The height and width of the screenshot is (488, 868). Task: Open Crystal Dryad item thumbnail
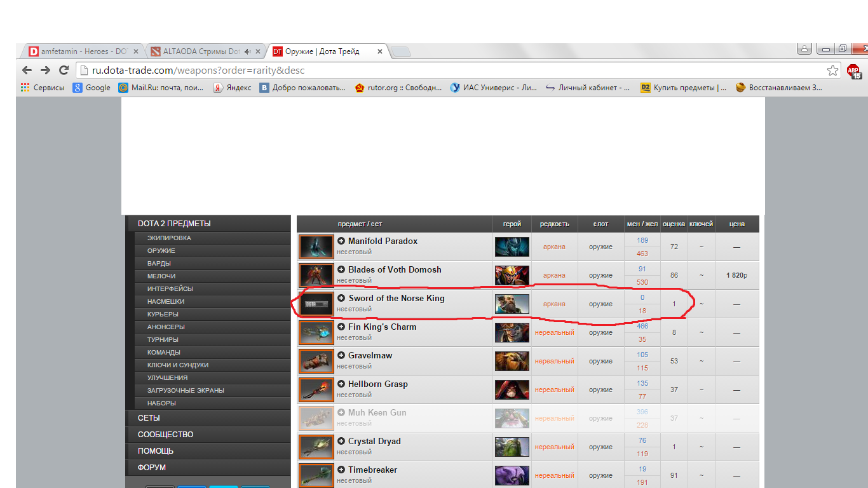tap(316, 447)
